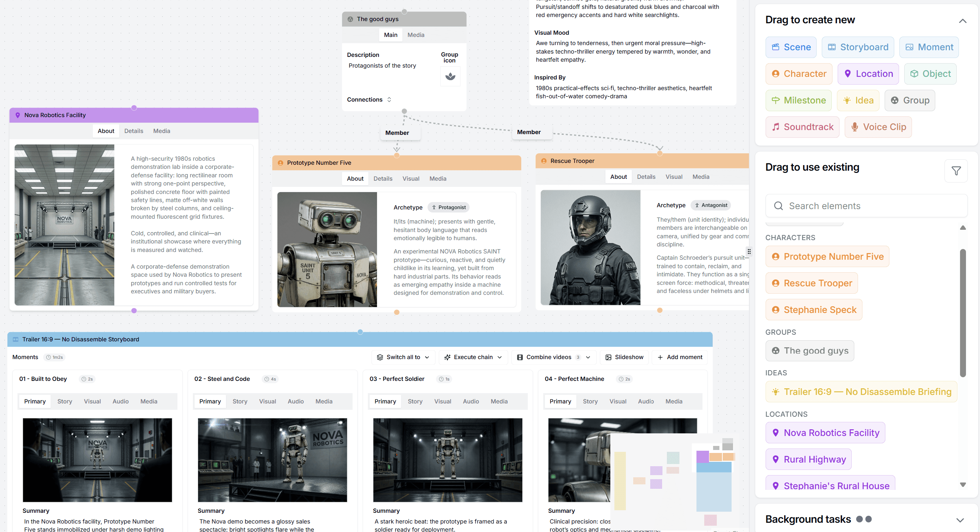Open the Visual tab of 03 - Perfect Soldier
The height and width of the screenshot is (532, 980).
coord(443,402)
